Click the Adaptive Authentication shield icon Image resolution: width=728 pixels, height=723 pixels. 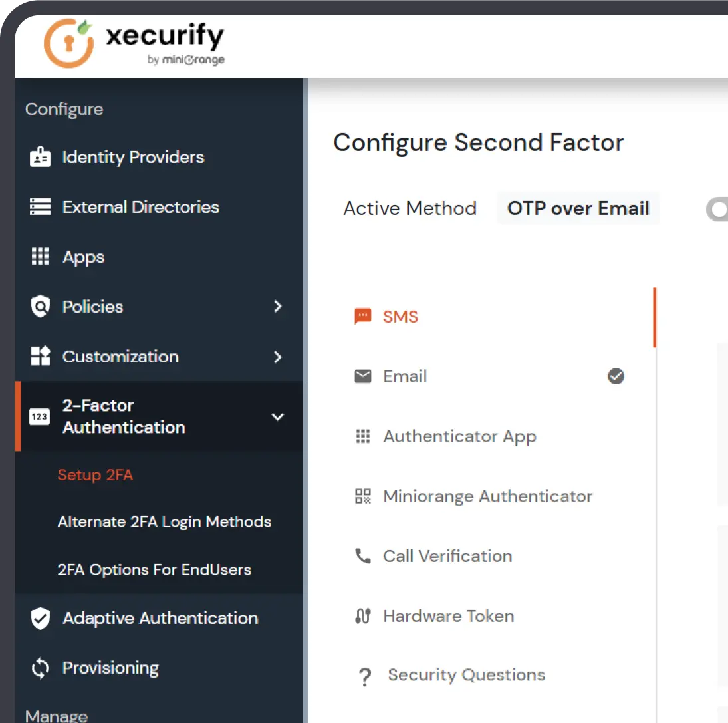pos(41,618)
